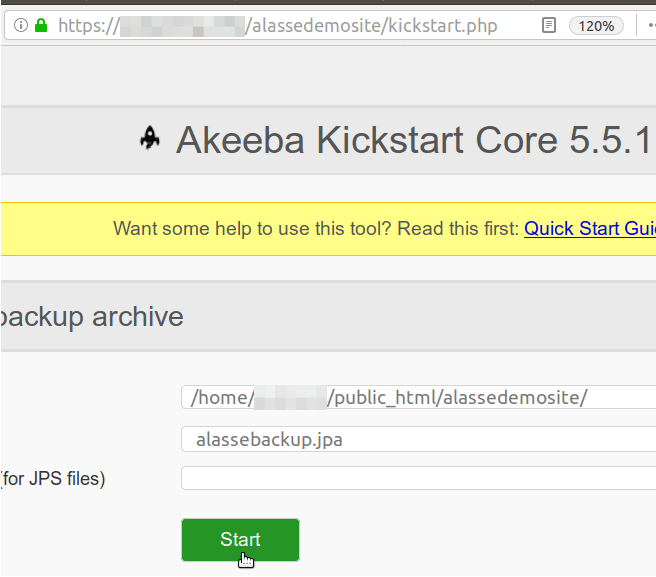656x577 pixels.
Task: Click the (for JPS files) label
Action: coord(53,479)
